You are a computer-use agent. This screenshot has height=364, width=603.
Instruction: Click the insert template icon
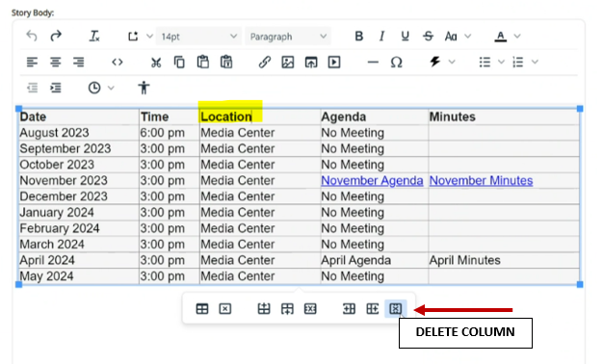point(133,37)
